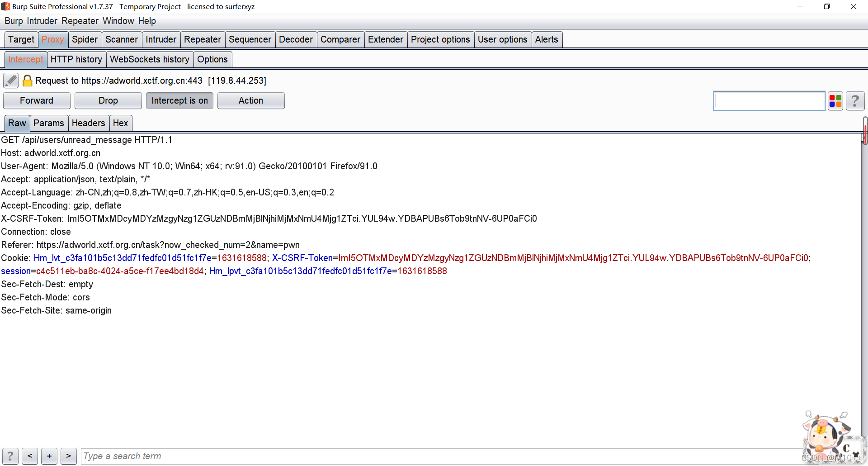This screenshot has height=466, width=868.
Task: Switch to the Scanner tab
Action: pyautogui.click(x=122, y=39)
